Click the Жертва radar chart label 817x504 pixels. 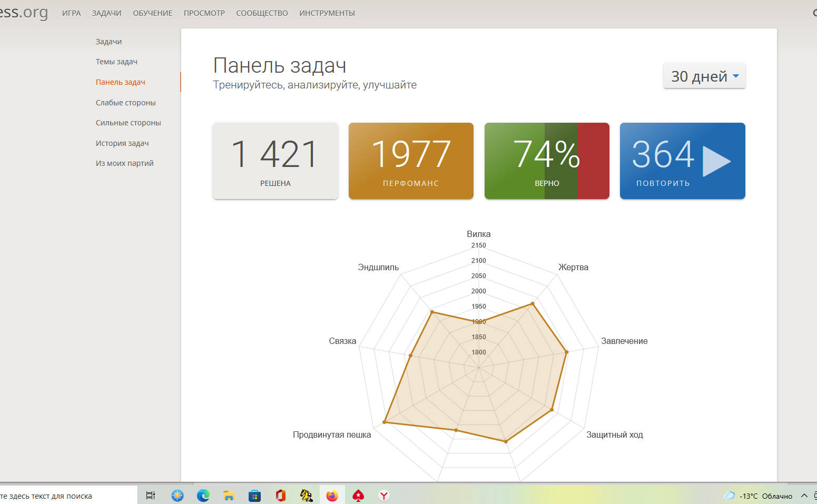[573, 267]
